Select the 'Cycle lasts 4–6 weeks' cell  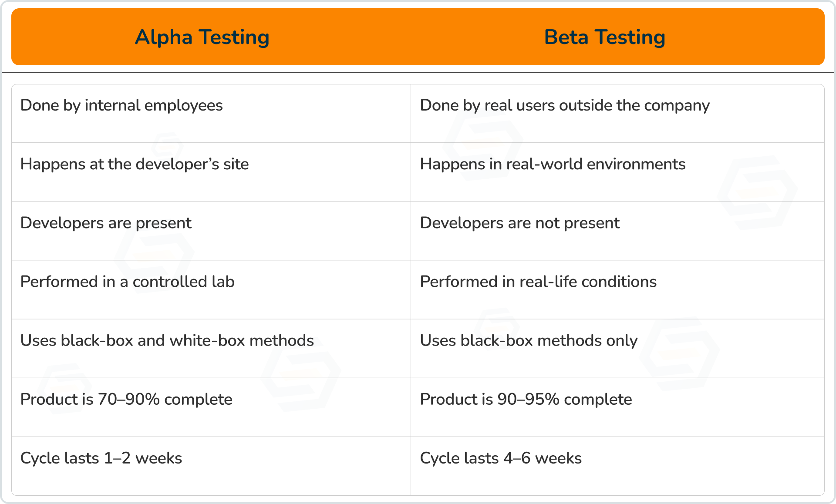coord(501,458)
